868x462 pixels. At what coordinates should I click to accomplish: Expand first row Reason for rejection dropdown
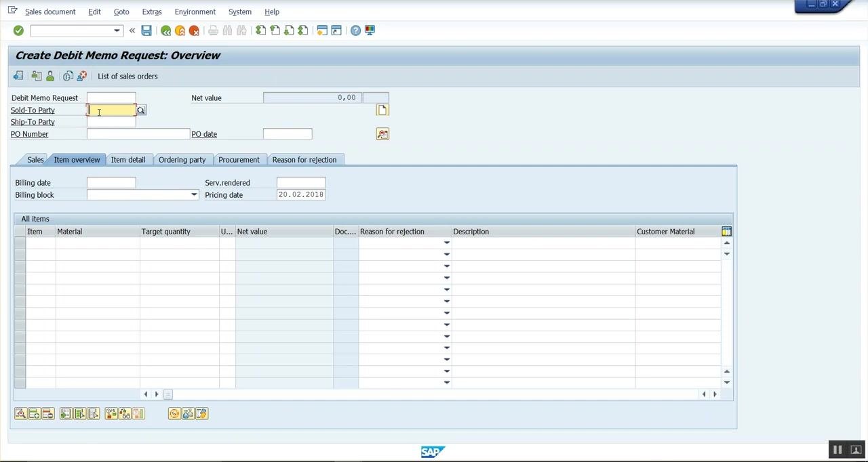[446, 243]
